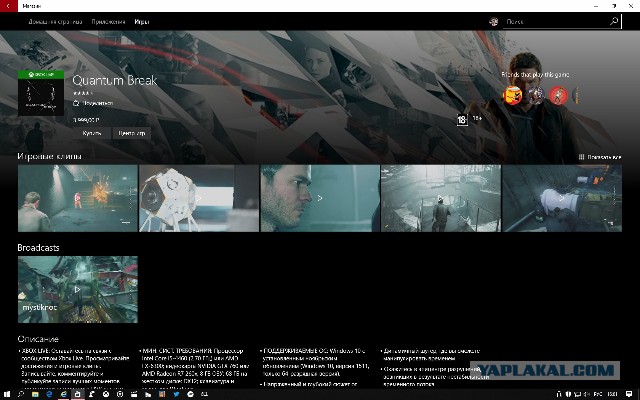Image resolution: width=640 pixels, height=400 pixels.
Task: Click the Store bag icon in taskbar
Action: pos(77,394)
